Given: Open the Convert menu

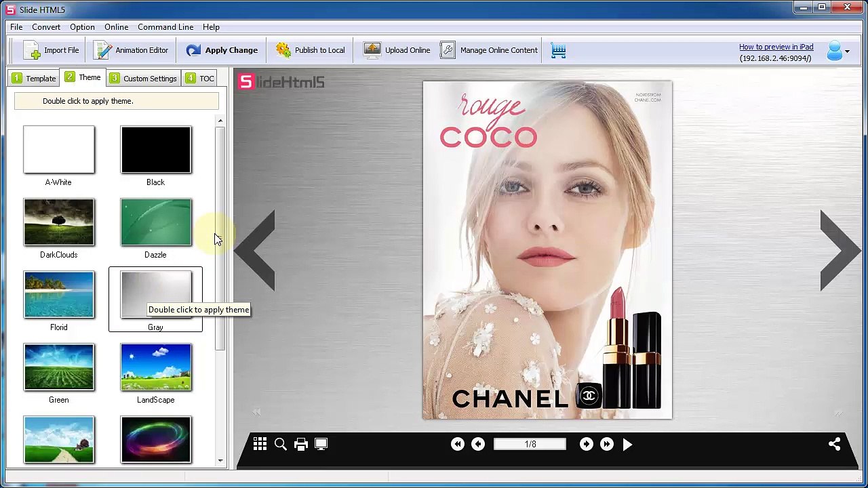Looking at the screenshot, I should coord(46,27).
